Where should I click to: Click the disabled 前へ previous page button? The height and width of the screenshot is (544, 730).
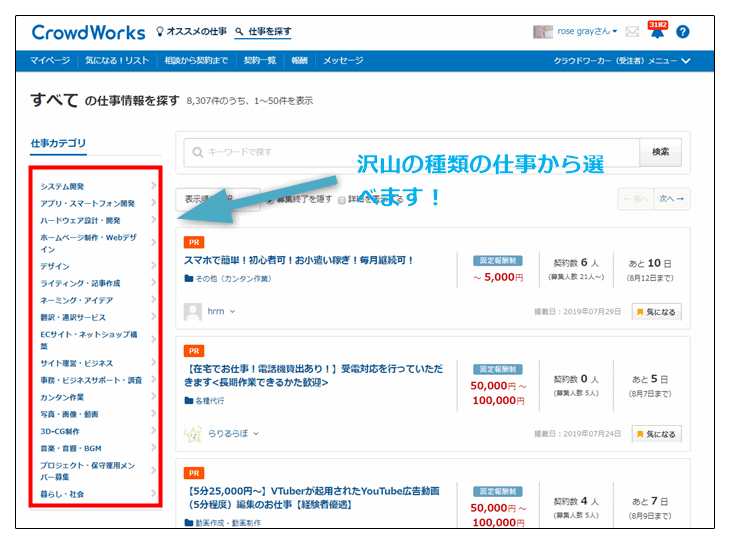(636, 199)
